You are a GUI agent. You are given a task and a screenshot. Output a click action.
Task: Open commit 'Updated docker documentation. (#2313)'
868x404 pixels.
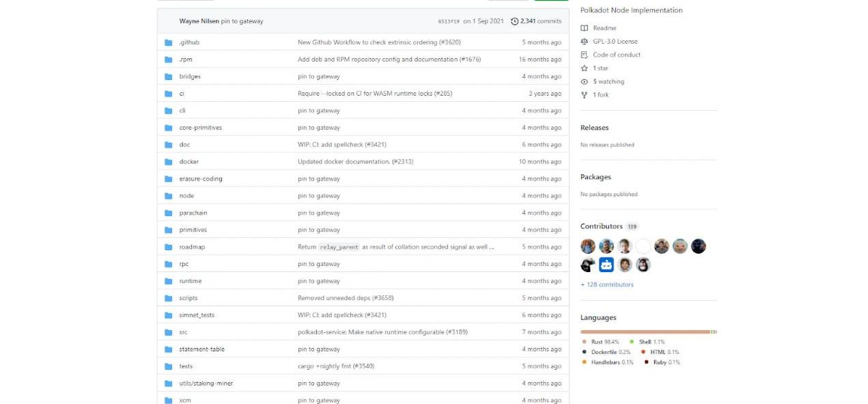point(355,162)
